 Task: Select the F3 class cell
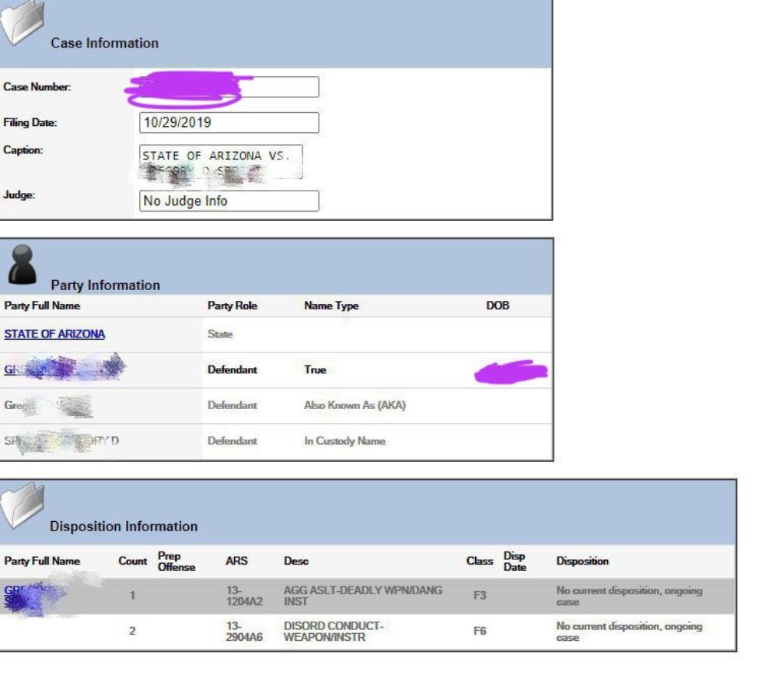click(x=480, y=596)
